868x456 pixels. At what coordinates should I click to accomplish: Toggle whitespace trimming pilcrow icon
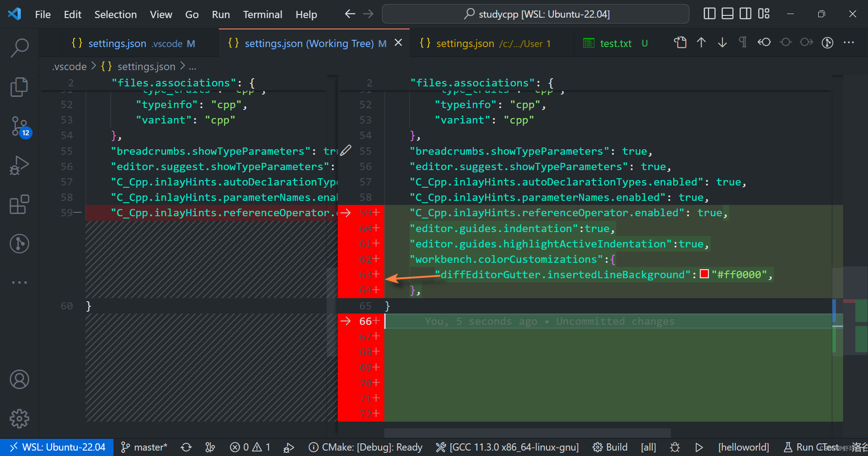pyautogui.click(x=743, y=43)
